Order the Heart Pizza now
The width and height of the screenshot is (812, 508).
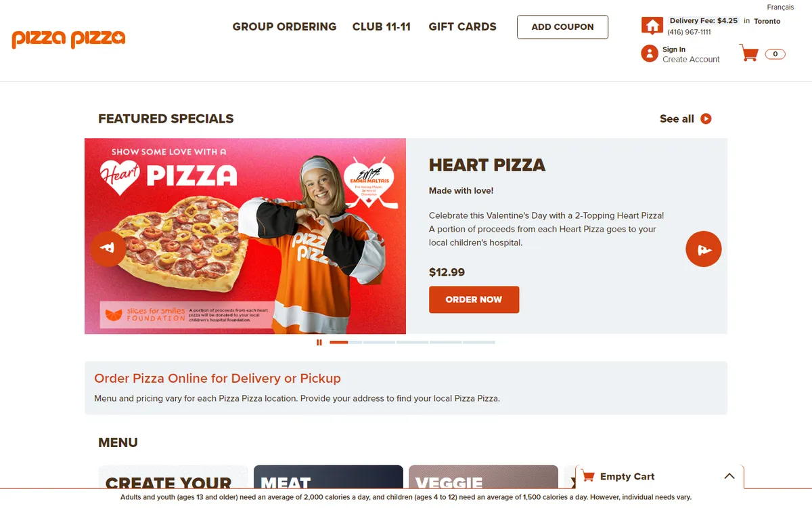click(x=474, y=299)
